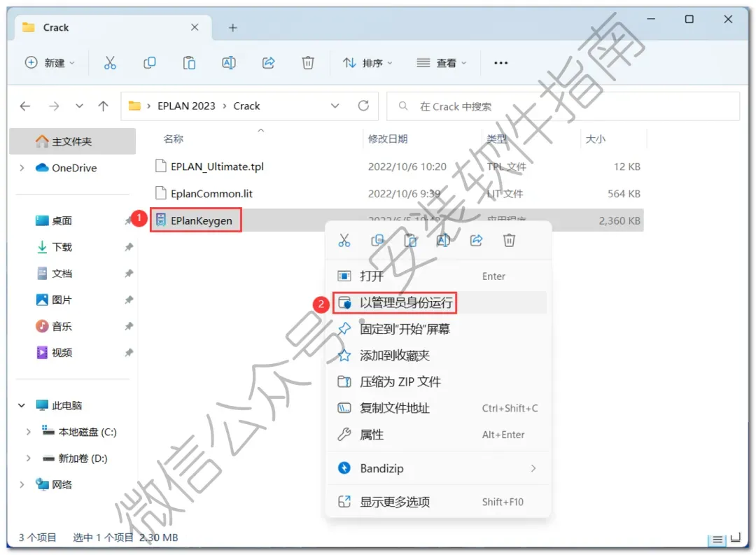
Task: Collapse the 此电脑 tree node
Action: pyautogui.click(x=22, y=405)
